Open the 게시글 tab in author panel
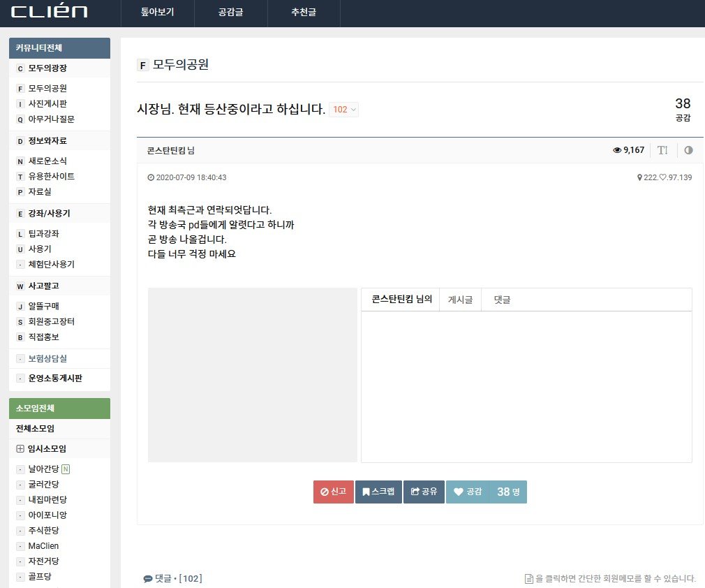Screen dimensions: 705x588 click(x=460, y=300)
